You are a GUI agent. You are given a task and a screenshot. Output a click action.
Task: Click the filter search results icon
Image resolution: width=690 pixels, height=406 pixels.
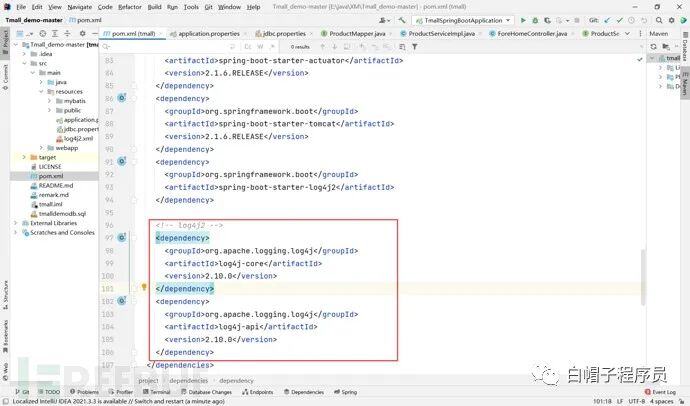pos(415,47)
